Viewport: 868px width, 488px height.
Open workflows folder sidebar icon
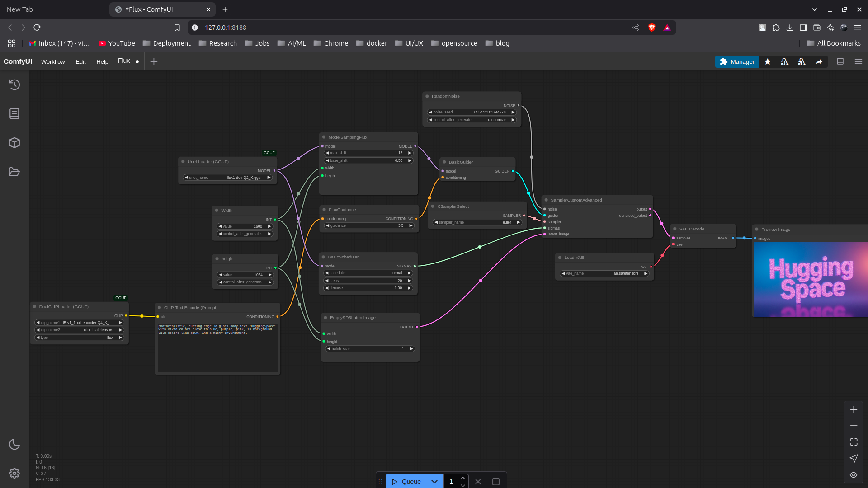point(14,172)
